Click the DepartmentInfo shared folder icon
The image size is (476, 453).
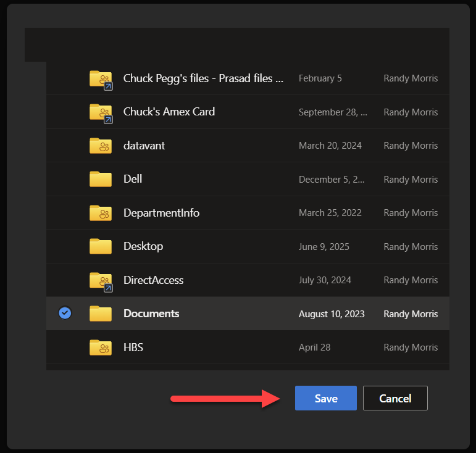[101, 213]
